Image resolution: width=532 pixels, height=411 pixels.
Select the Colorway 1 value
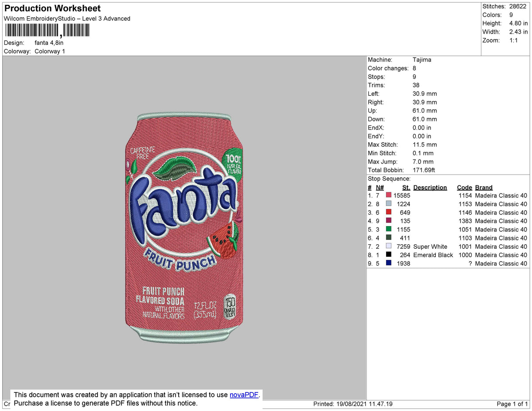click(50, 51)
